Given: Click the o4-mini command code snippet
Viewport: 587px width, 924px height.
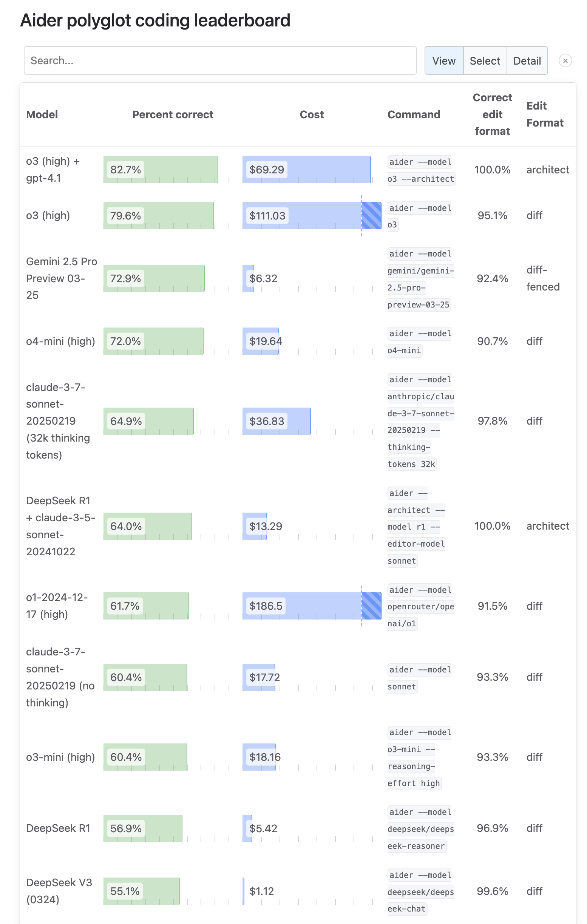Looking at the screenshot, I should (420, 342).
